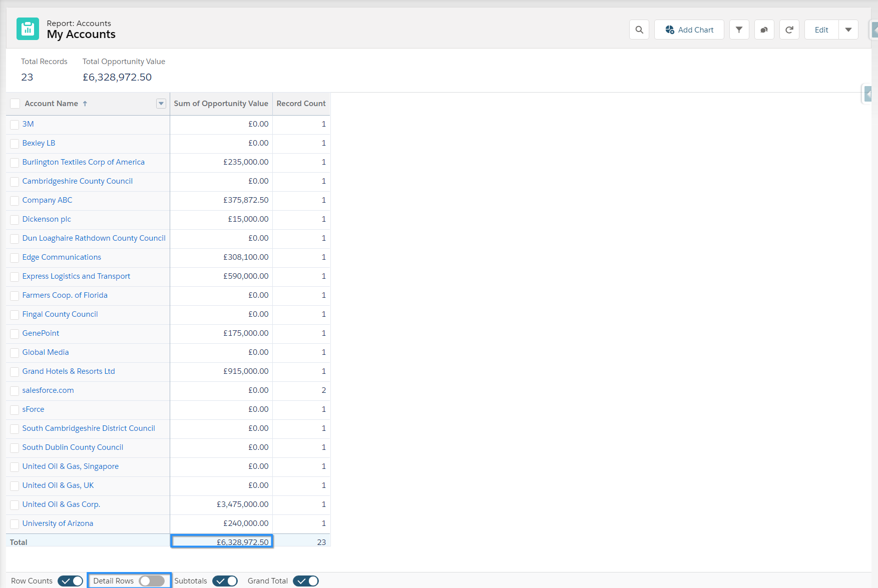Enable the Detail Rows toggle

point(152,581)
